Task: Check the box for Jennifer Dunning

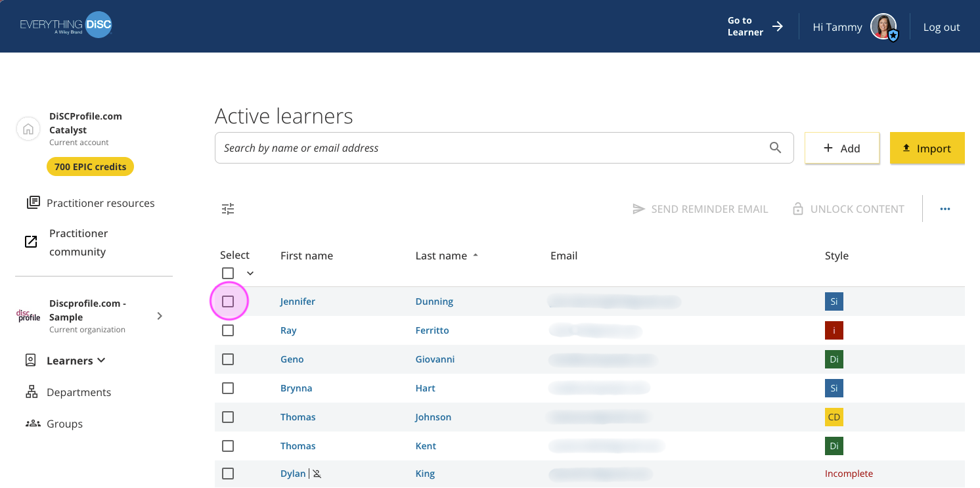Action: coord(228,301)
